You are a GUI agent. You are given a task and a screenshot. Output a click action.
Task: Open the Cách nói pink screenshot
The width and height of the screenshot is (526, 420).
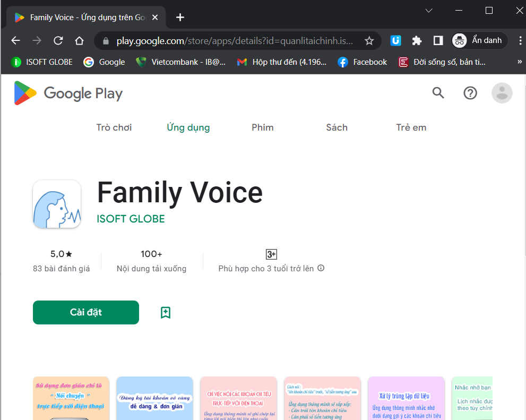click(x=322, y=398)
